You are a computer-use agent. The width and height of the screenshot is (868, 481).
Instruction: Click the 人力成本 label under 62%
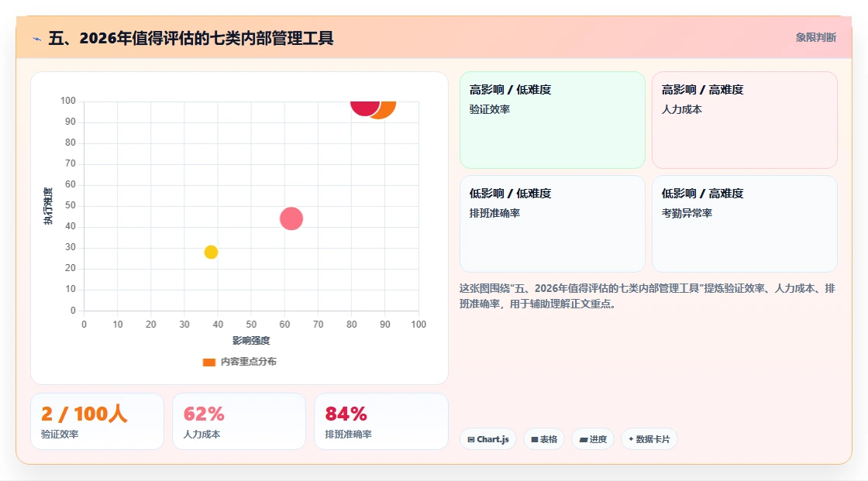click(202, 435)
